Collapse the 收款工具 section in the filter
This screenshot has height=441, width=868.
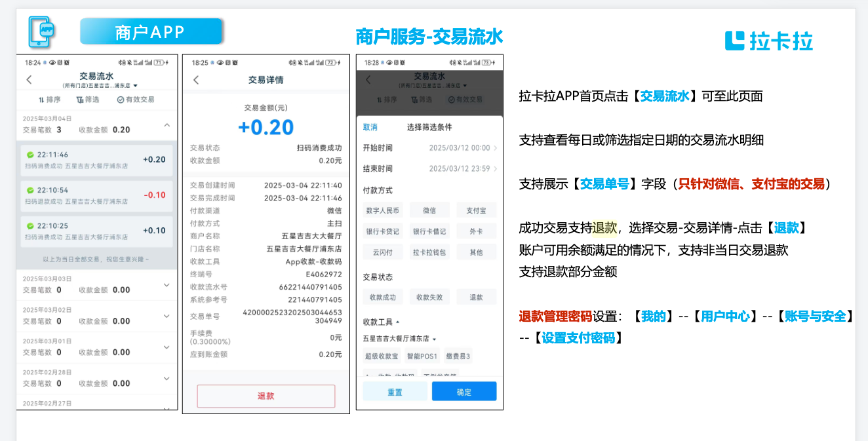[x=397, y=322]
